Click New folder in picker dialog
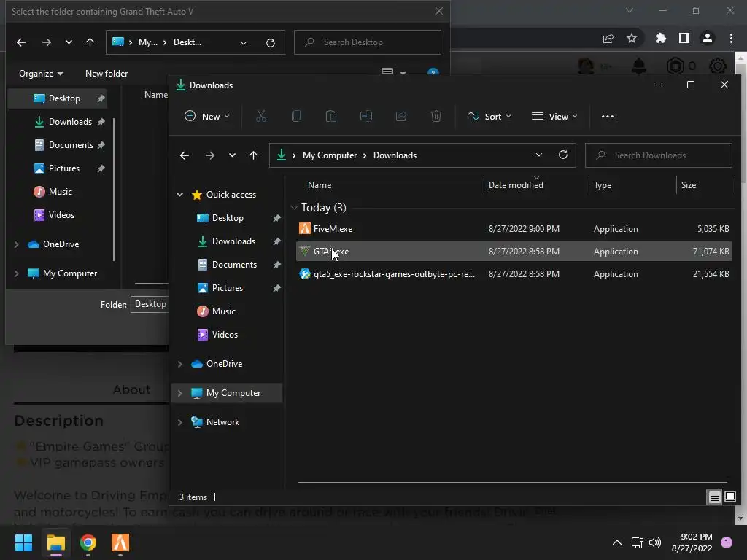The width and height of the screenshot is (747, 560). pyautogui.click(x=107, y=74)
